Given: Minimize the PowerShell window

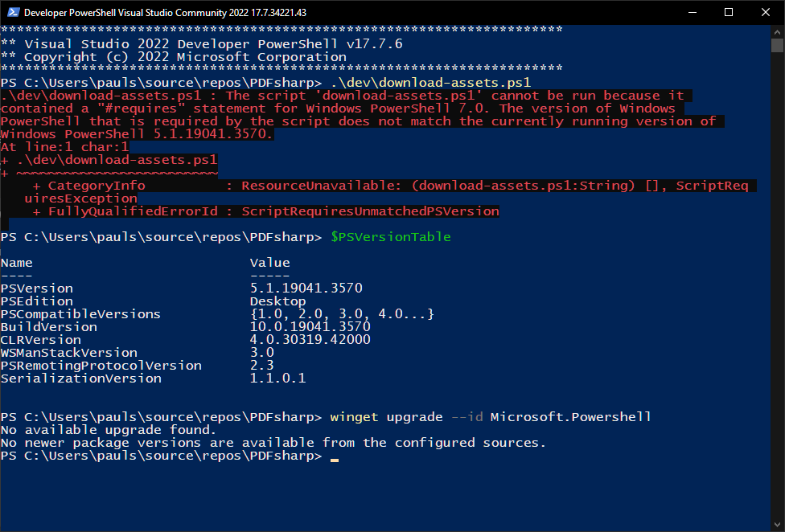Looking at the screenshot, I should pyautogui.click(x=692, y=12).
